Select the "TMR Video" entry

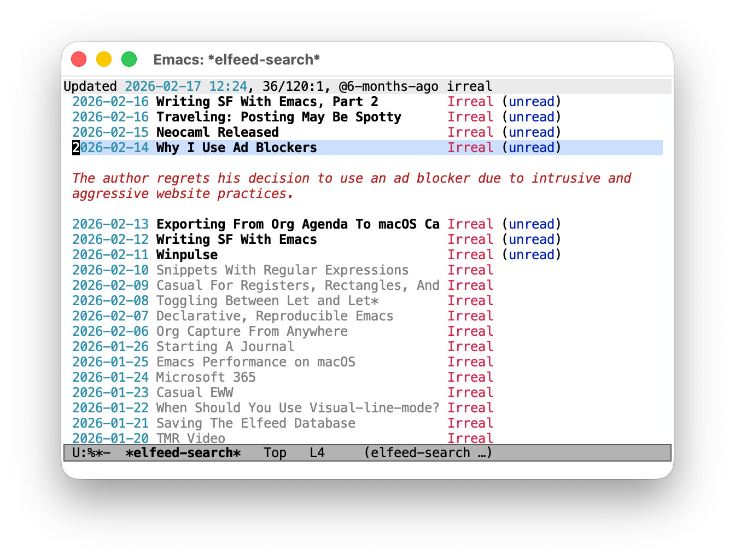coord(190,438)
